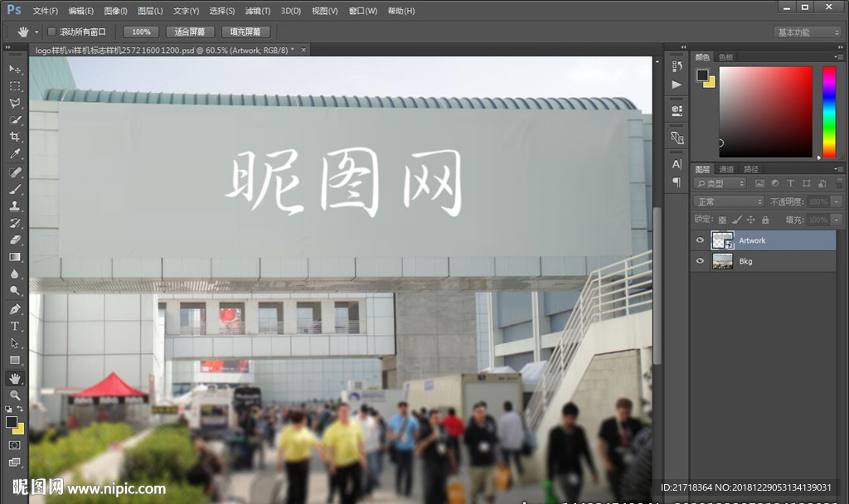
Task: Select the Crop tool
Action: pos(14,137)
